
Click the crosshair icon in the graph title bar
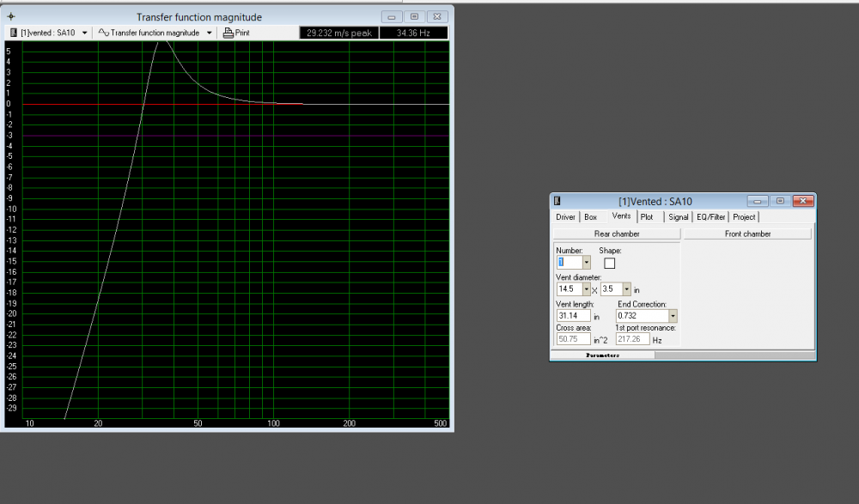click(x=11, y=16)
